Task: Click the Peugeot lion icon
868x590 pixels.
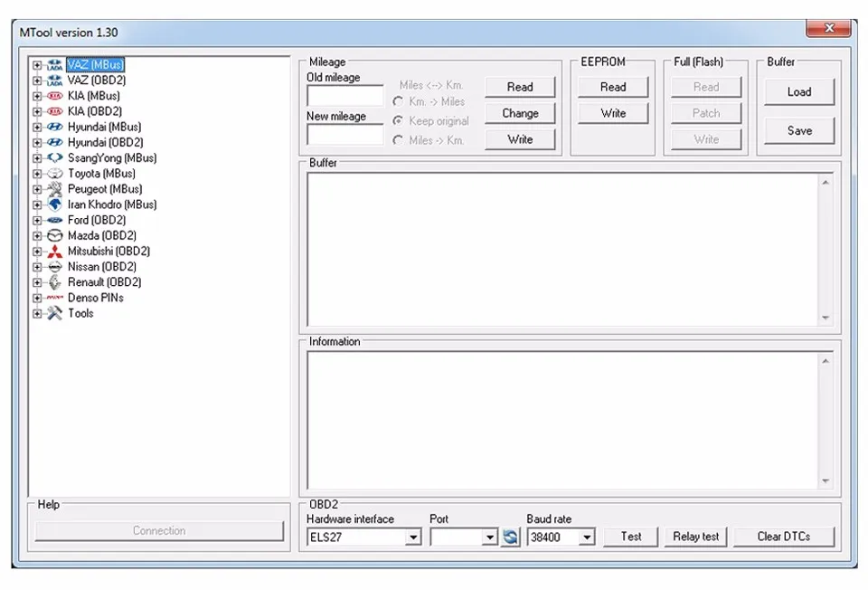Action: tap(54, 189)
